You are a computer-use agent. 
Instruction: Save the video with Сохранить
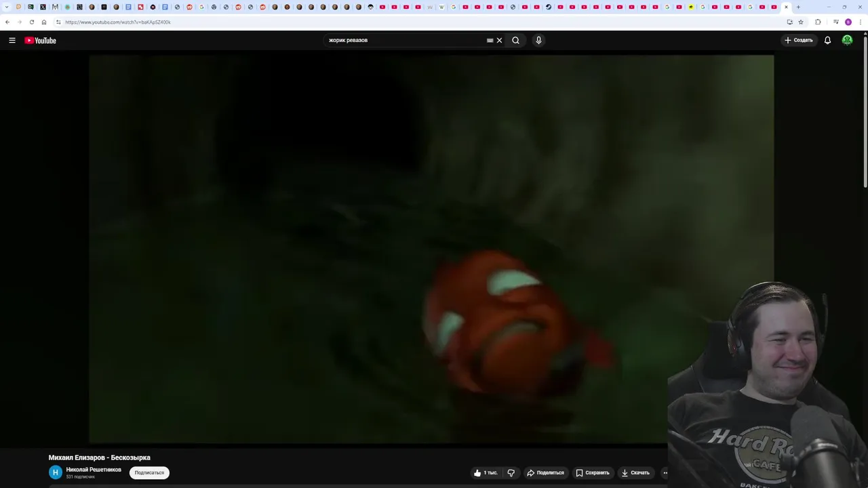tap(593, 473)
